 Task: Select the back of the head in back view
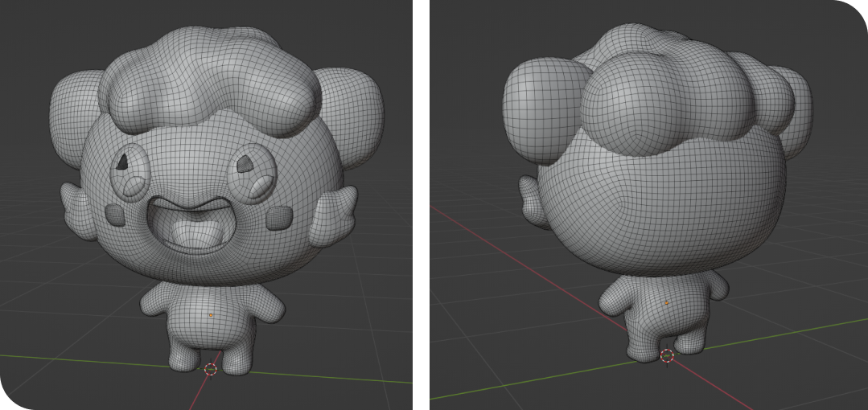pos(660,209)
